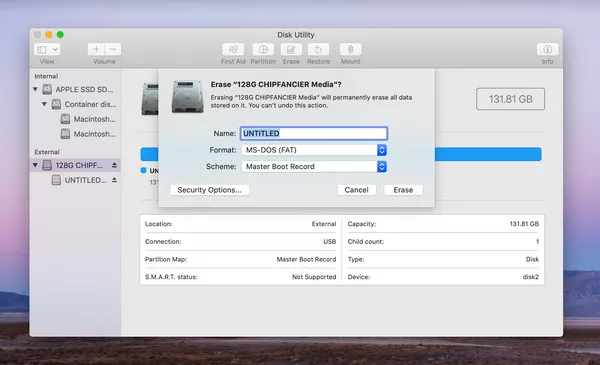Click the 'Master Boot Record' partition map value
Image resolution: width=600 pixels, height=365 pixels.
[x=306, y=259]
